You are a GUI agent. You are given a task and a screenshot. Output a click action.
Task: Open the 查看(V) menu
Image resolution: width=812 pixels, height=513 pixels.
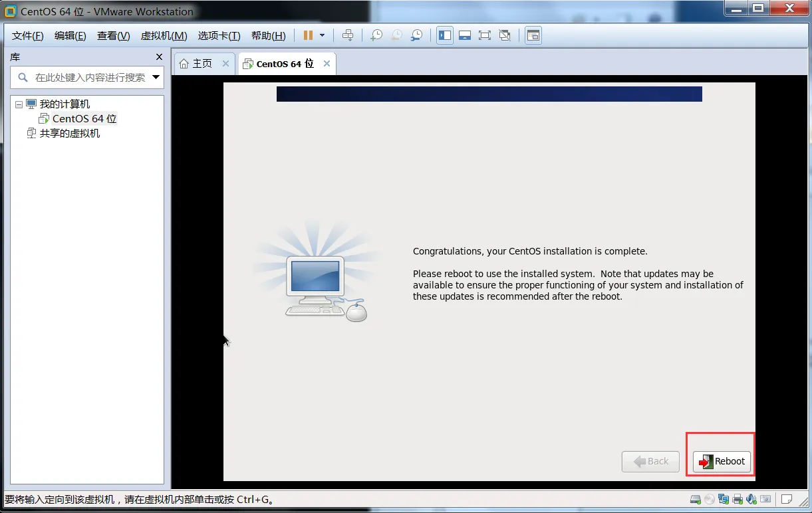(114, 36)
